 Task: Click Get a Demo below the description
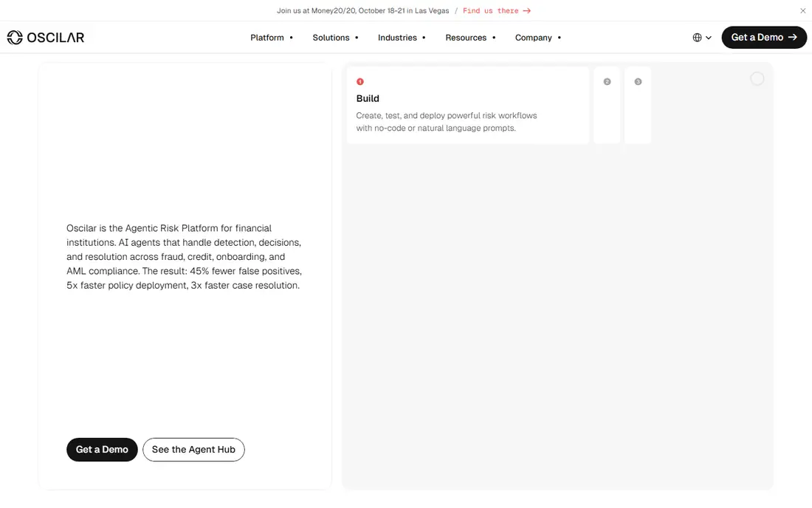(x=102, y=450)
